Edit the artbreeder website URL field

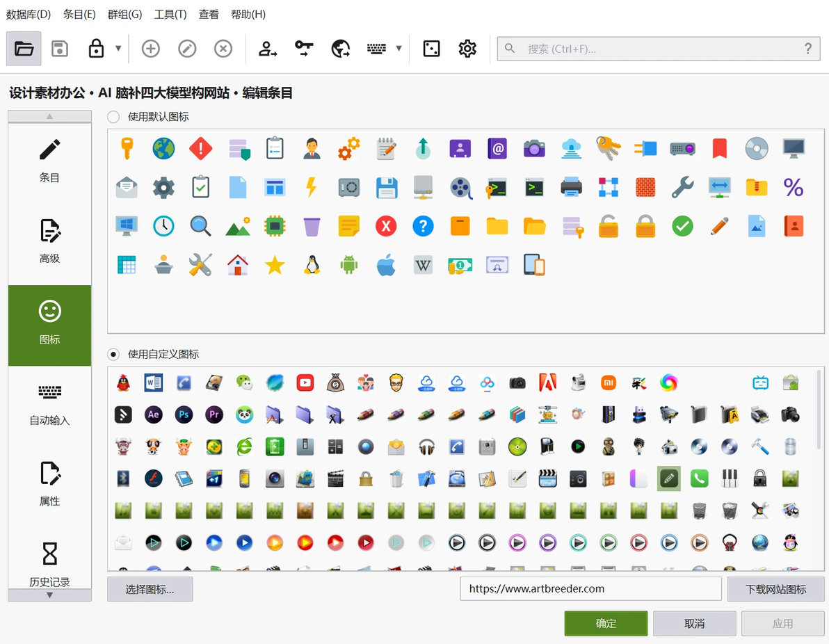[591, 588]
